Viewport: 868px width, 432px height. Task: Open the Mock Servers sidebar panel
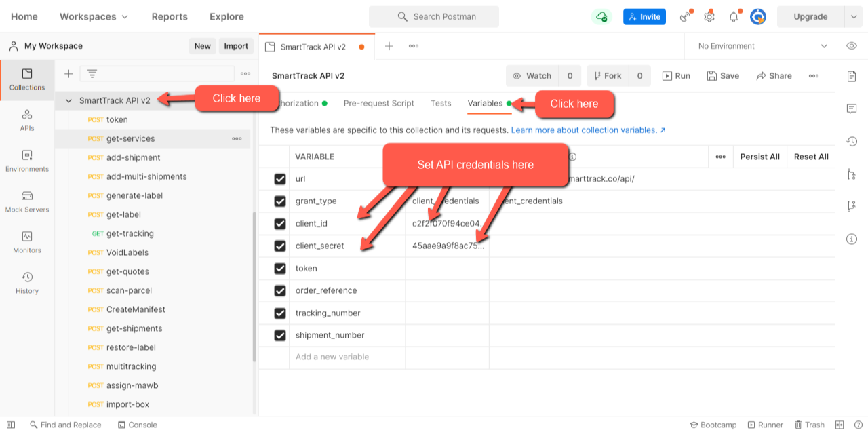coord(27,202)
